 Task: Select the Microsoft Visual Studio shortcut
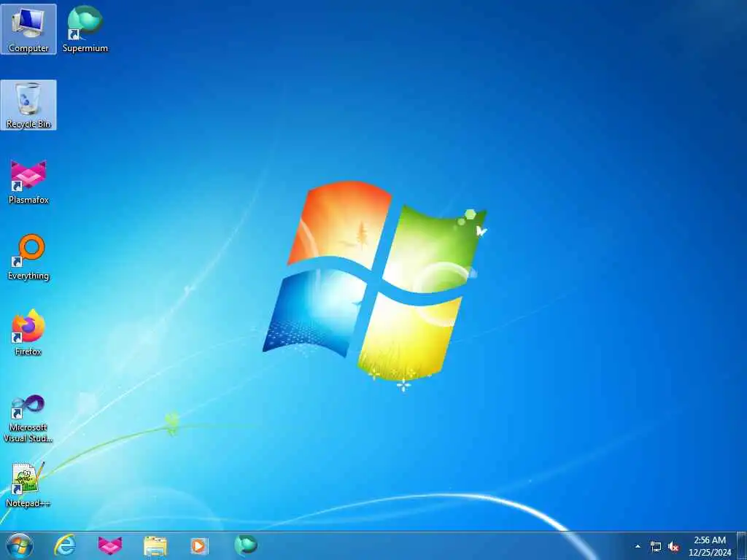(x=28, y=419)
